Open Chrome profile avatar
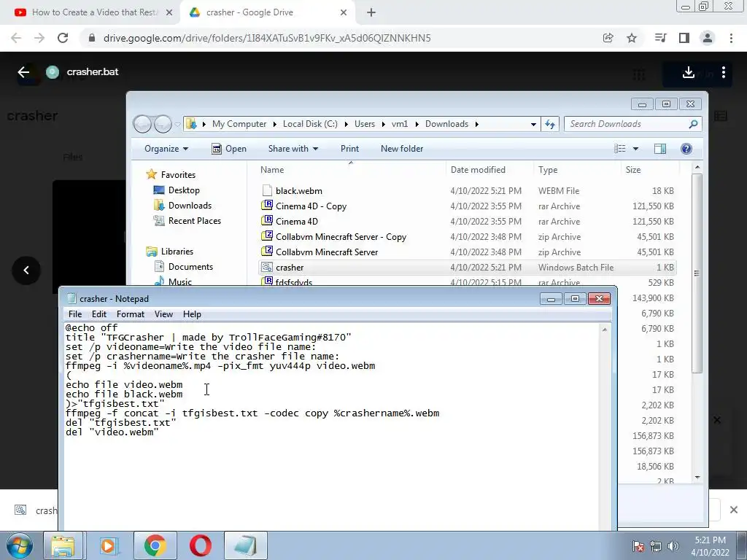The width and height of the screenshot is (747, 560). pyautogui.click(x=708, y=38)
